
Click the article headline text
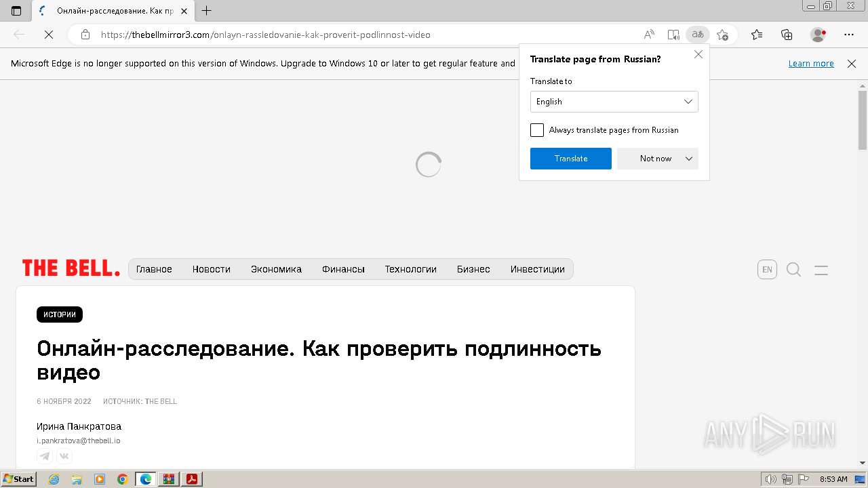point(319,361)
